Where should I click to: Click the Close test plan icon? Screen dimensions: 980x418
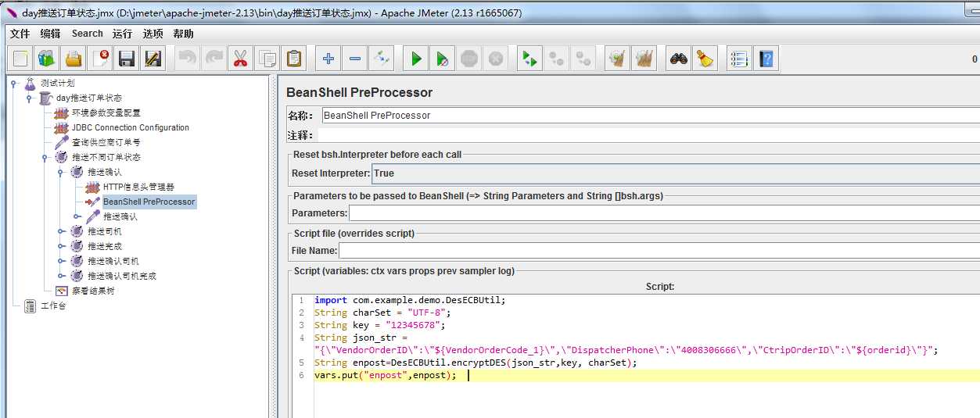click(100, 59)
